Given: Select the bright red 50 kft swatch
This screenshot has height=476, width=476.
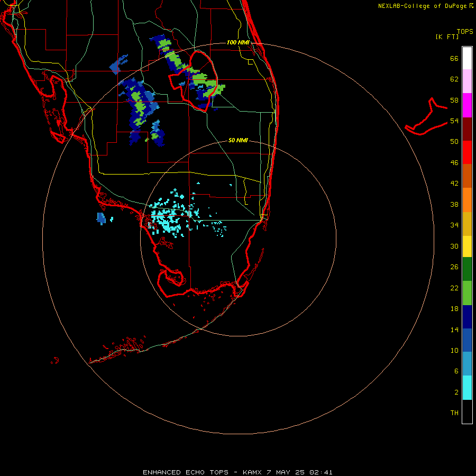Looking at the screenshot, I should [467, 152].
